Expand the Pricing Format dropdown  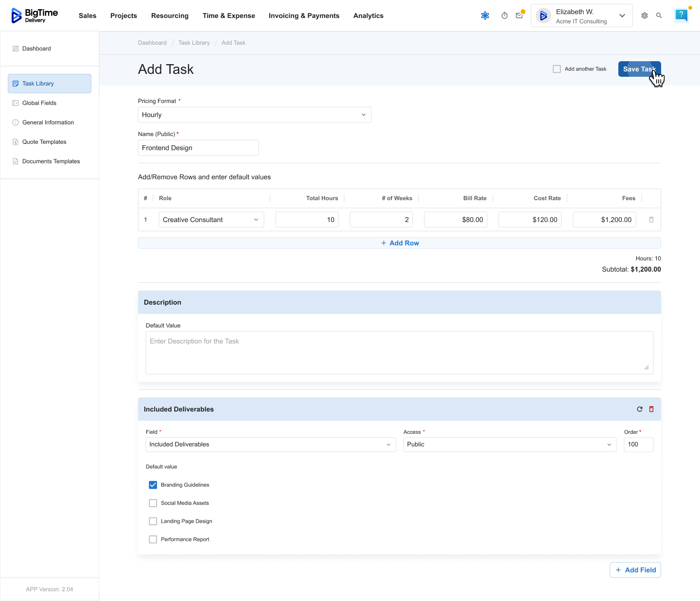(254, 115)
